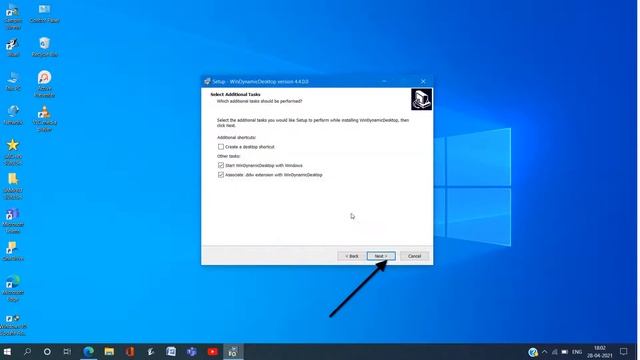Show hidden system tray icons
The image size is (640, 360).
tap(544, 352)
